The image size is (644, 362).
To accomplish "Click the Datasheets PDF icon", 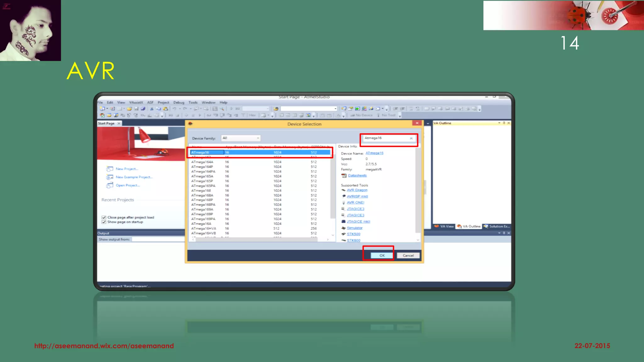I will [344, 176].
